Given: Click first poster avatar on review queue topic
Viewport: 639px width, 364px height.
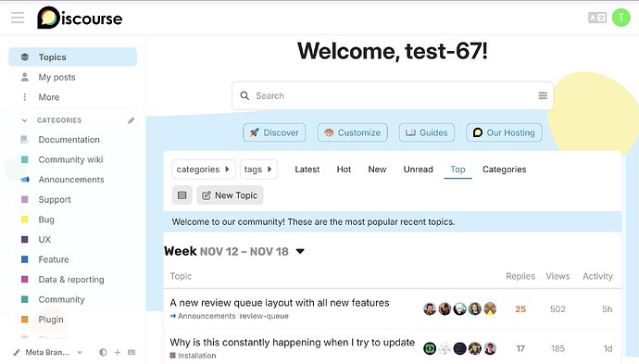Looking at the screenshot, I should pyautogui.click(x=430, y=309).
